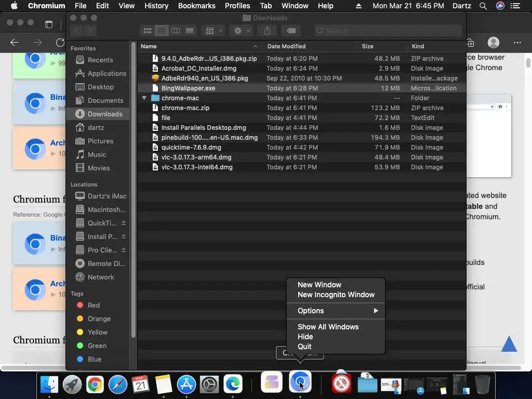Select quicktime-7.6.9.dmg file
Screen dimensions: 532x399
click(x=302, y=148)
